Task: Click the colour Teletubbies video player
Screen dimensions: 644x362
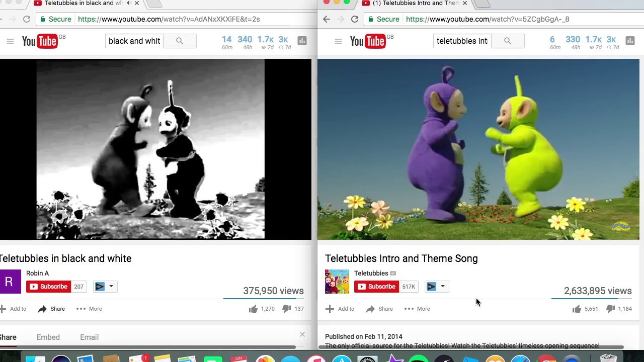Action: pos(478,149)
